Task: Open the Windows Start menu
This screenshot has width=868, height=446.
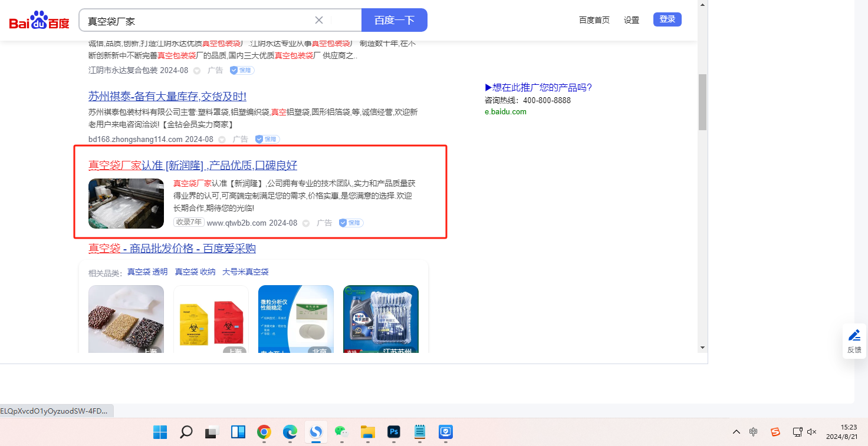Action: click(x=160, y=432)
